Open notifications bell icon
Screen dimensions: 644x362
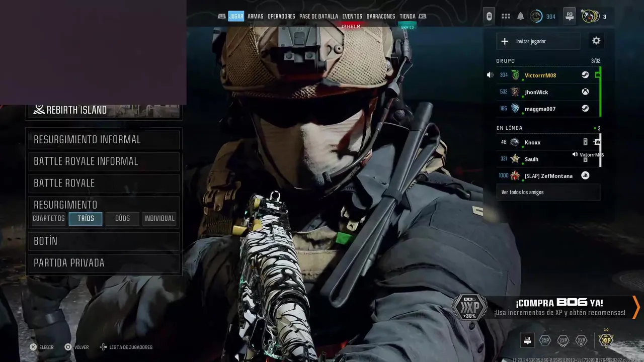tap(521, 17)
